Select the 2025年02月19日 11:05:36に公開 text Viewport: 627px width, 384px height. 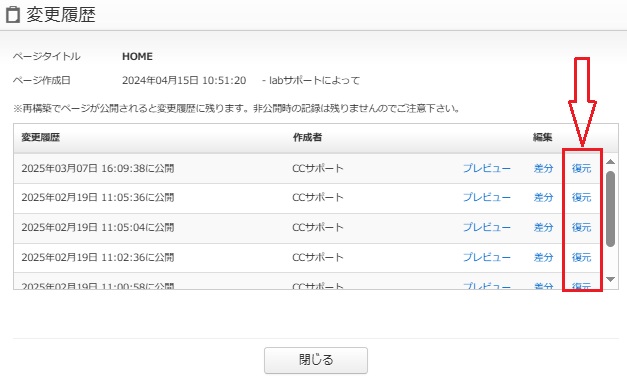point(98,198)
